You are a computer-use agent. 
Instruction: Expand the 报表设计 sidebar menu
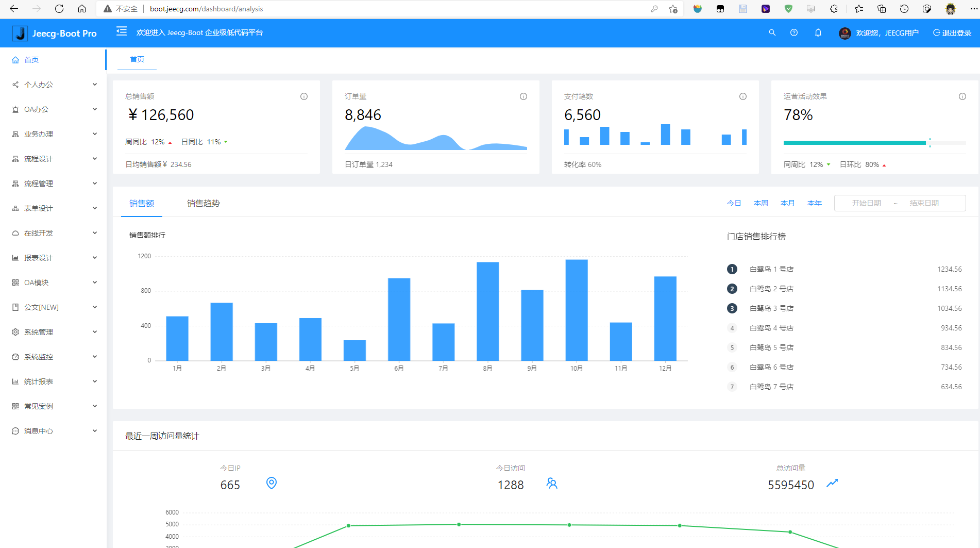pyautogui.click(x=54, y=258)
